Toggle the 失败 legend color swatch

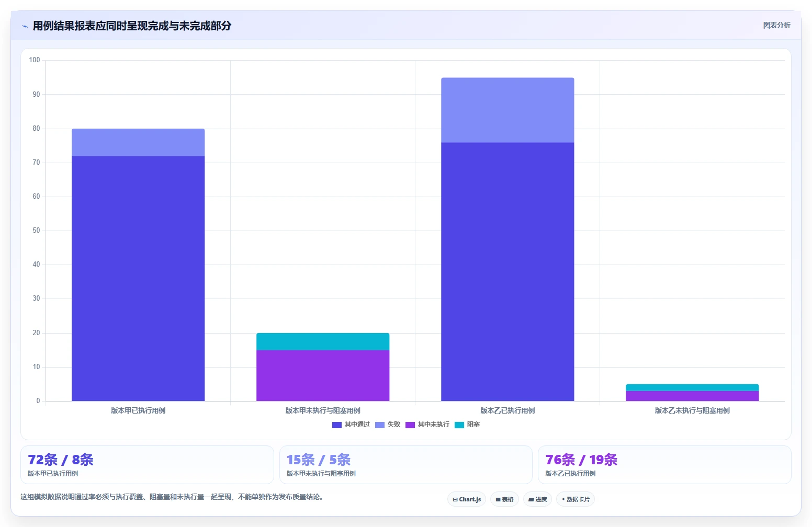pyautogui.click(x=380, y=425)
